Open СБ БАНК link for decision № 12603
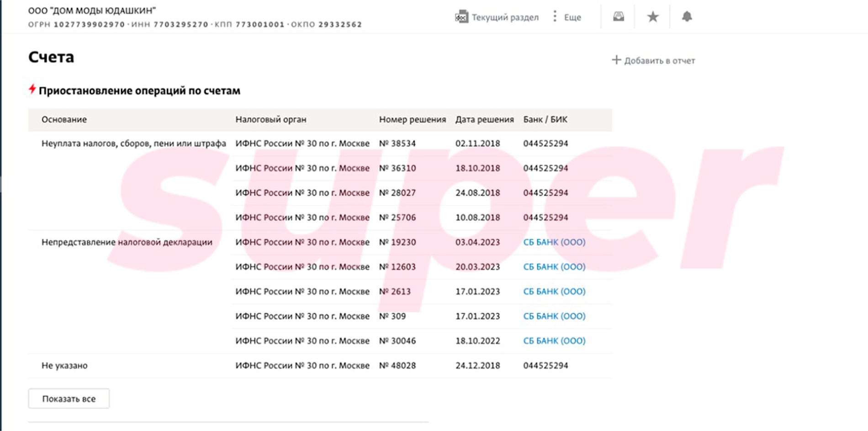This screenshot has width=868, height=431. 554,267
